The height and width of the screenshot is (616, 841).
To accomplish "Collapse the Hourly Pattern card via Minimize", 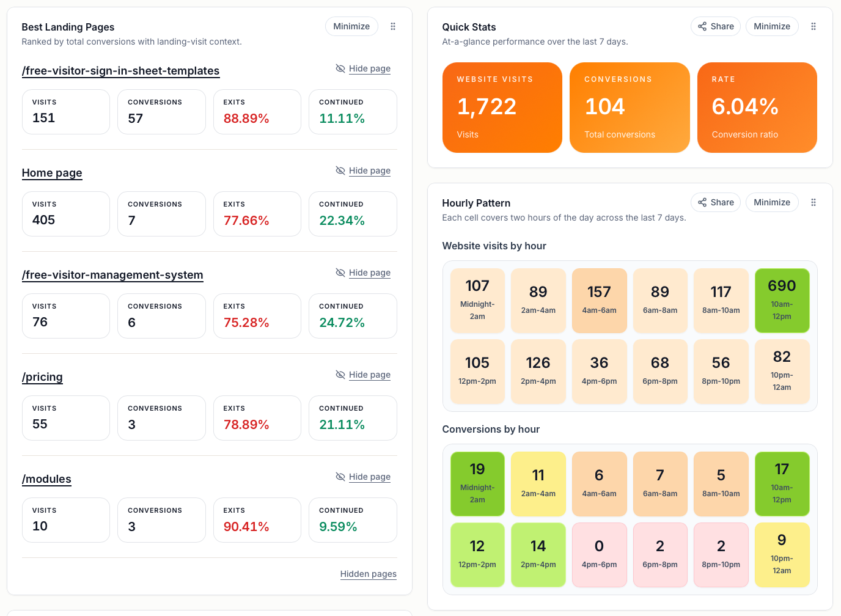I will [772, 202].
